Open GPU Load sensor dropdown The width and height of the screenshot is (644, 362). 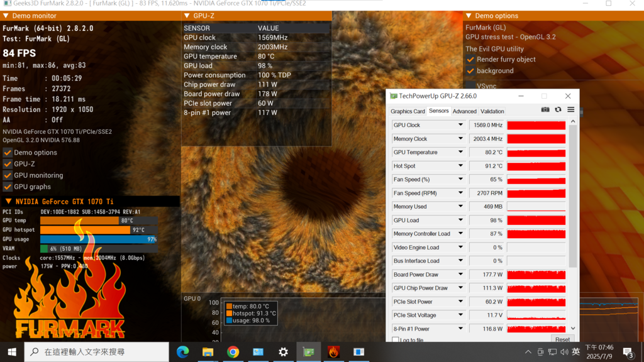[x=460, y=220]
